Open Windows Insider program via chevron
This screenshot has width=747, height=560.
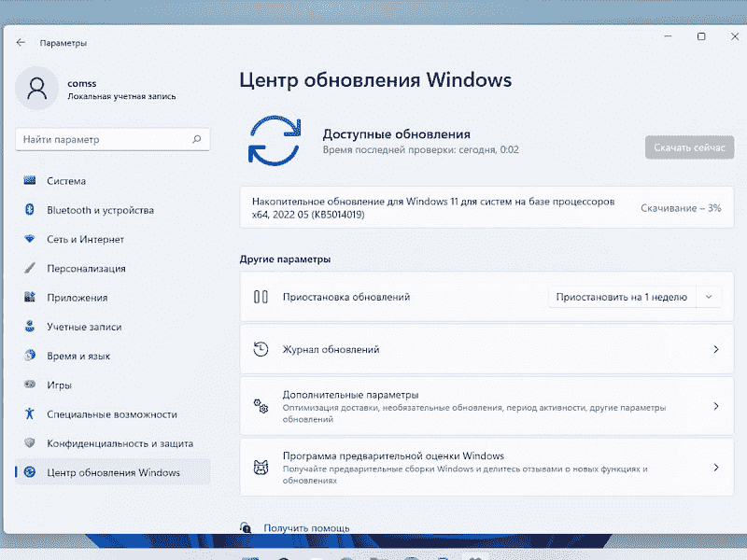(x=716, y=468)
